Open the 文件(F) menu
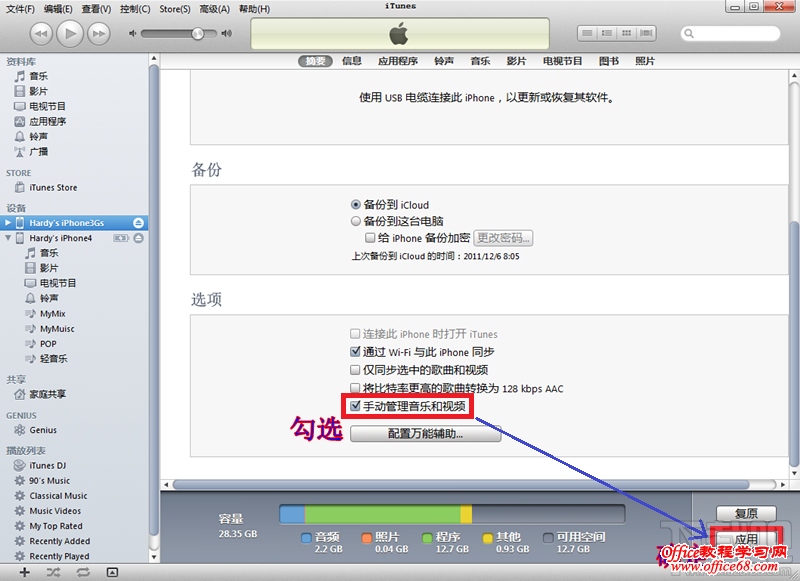The image size is (800, 581). (x=20, y=9)
